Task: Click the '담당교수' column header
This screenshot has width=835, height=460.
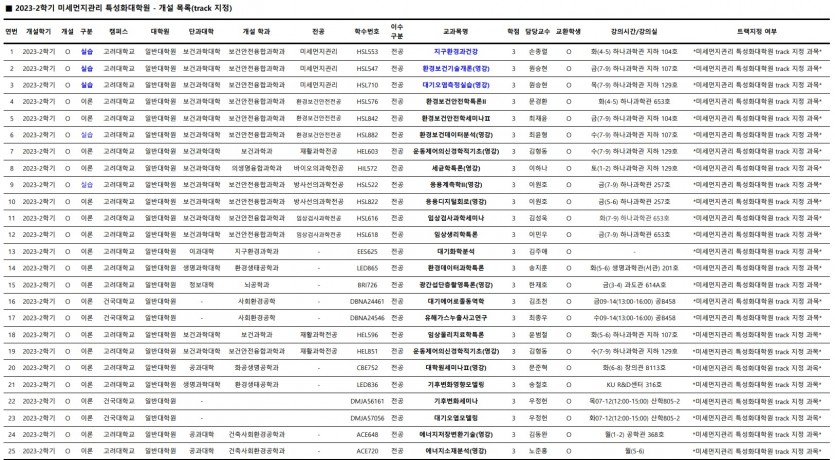Action: tap(537, 31)
